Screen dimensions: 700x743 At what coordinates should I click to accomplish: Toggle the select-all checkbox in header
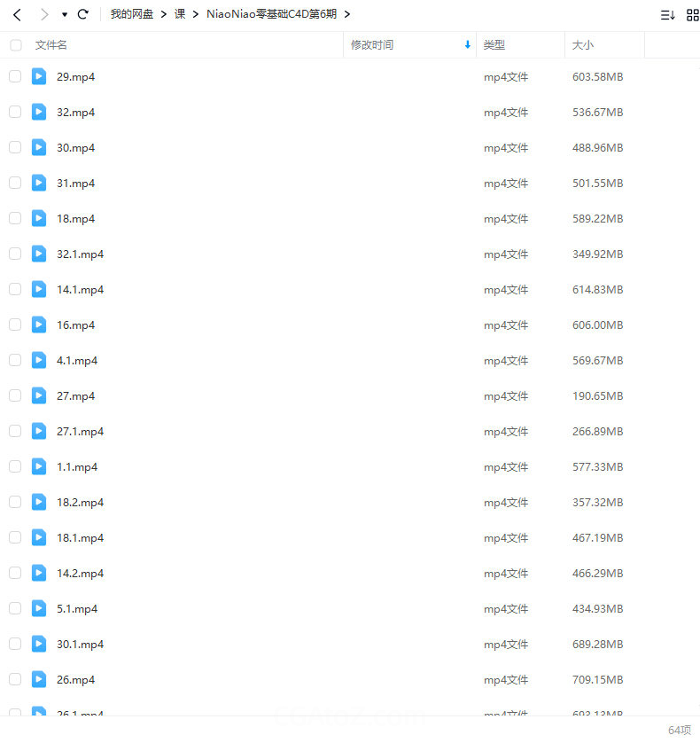click(15, 44)
